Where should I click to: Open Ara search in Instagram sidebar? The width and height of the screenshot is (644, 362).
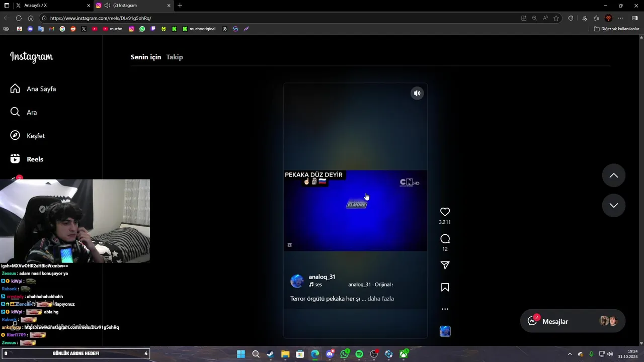click(24, 112)
